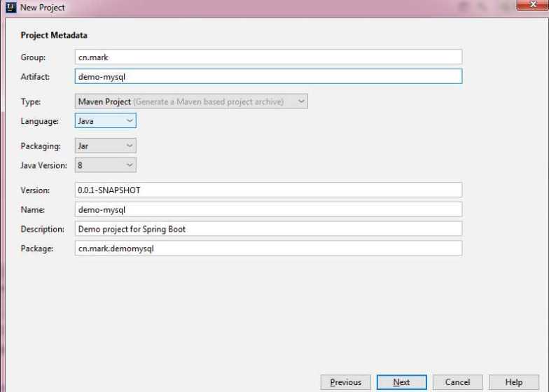This screenshot has height=392, width=549.
Task: Cancel the new project wizard
Action: pyautogui.click(x=458, y=382)
